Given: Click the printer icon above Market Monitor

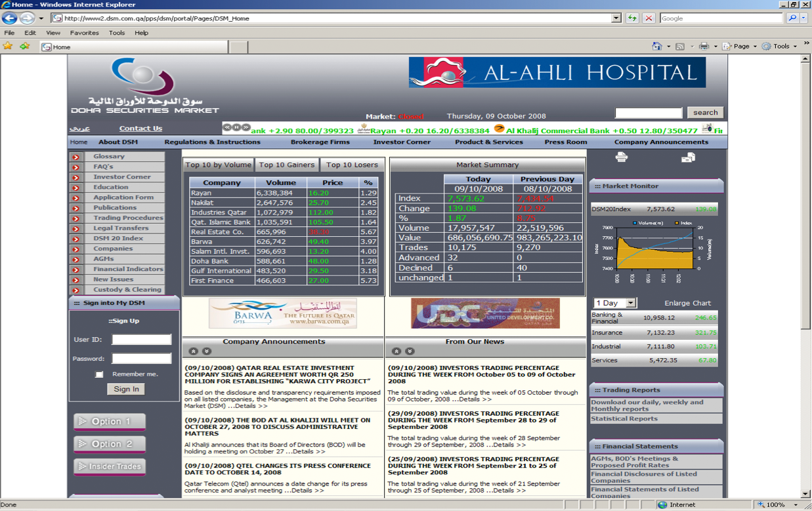Looking at the screenshot, I should (621, 157).
